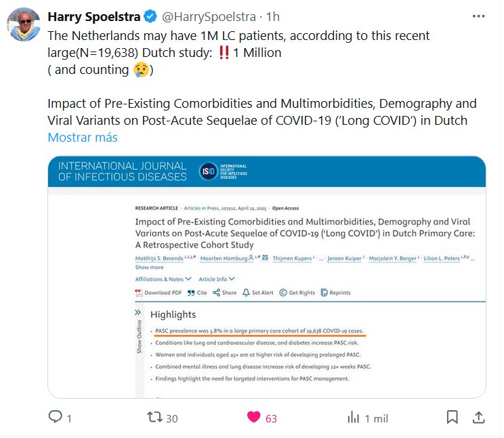Expand the Show Outline side panel
504x438 pixels.
(x=139, y=313)
